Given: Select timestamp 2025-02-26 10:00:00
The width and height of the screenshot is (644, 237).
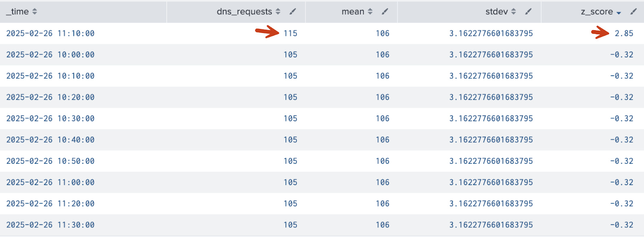Looking at the screenshot, I should click(50, 55).
